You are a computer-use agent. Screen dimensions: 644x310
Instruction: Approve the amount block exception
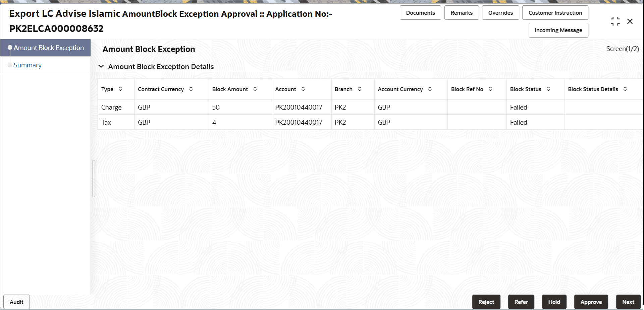pyautogui.click(x=591, y=302)
